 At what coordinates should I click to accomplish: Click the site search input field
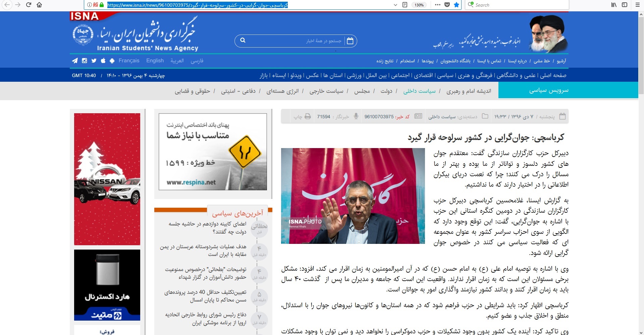pyautogui.click(x=295, y=41)
